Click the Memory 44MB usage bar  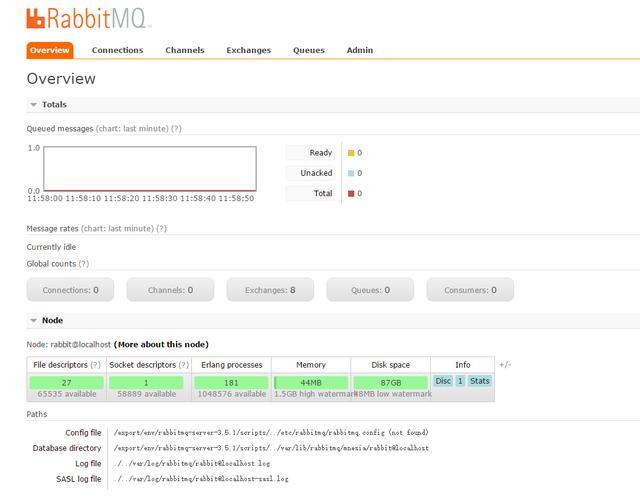311,383
